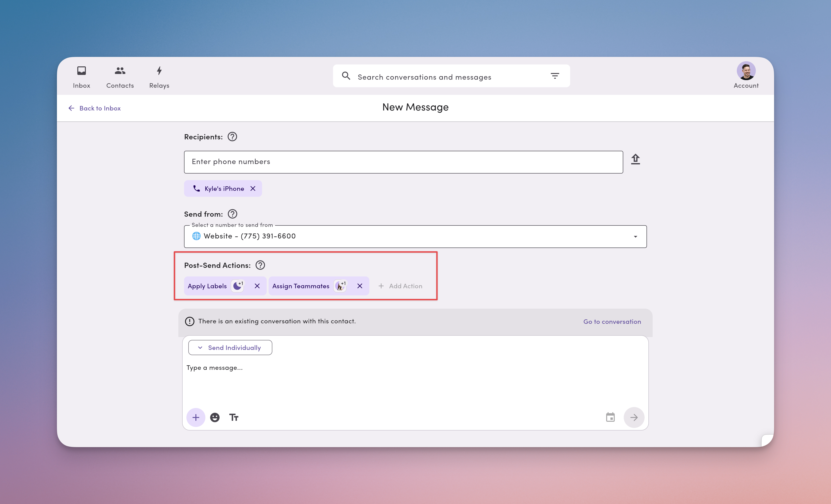Open the Inbox section

click(x=81, y=76)
